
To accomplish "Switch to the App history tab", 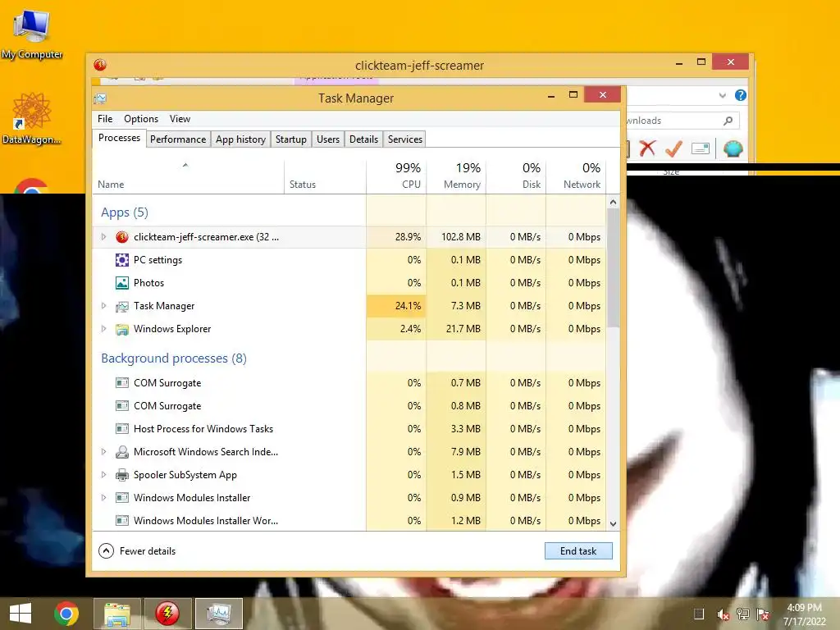I will pyautogui.click(x=240, y=139).
